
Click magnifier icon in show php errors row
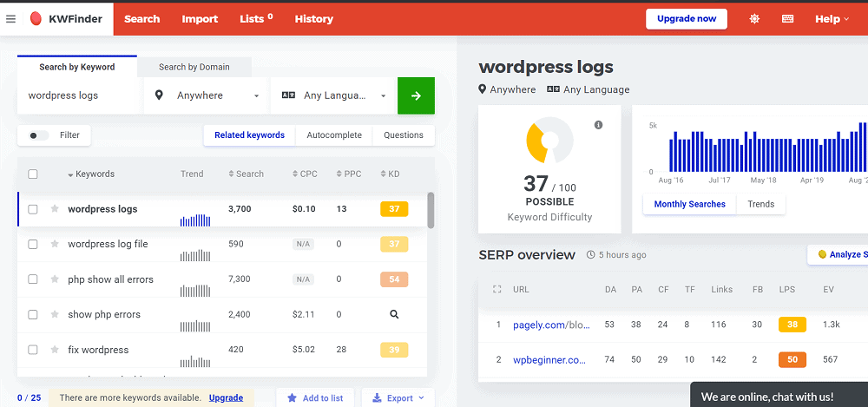point(394,314)
